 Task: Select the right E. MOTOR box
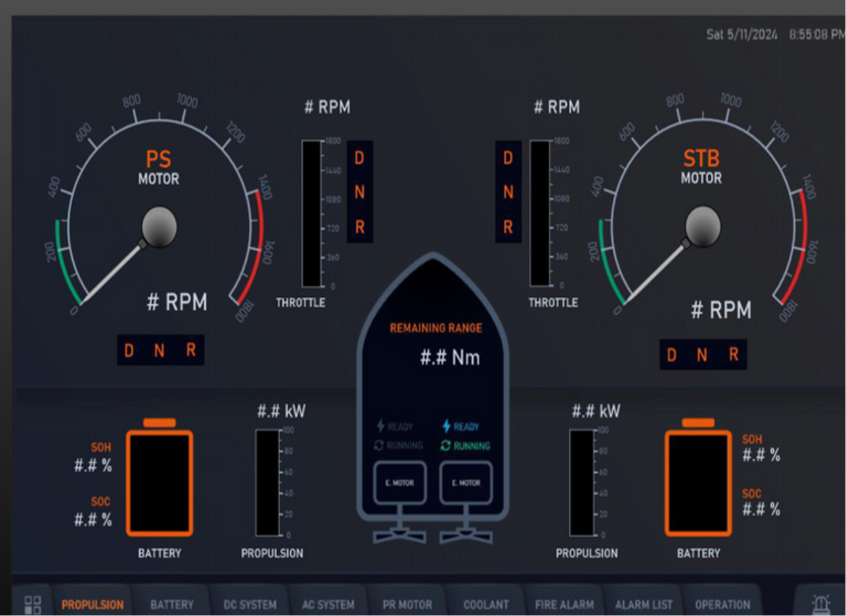tap(466, 483)
